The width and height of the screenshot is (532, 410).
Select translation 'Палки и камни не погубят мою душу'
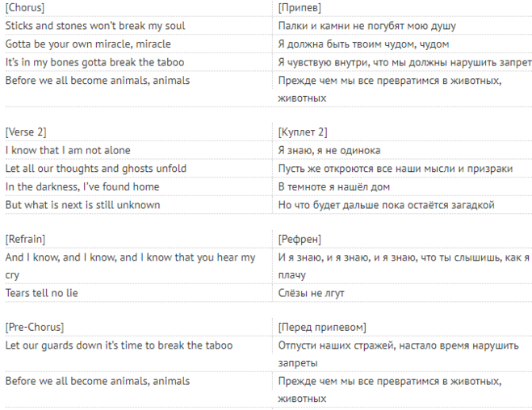367,26
